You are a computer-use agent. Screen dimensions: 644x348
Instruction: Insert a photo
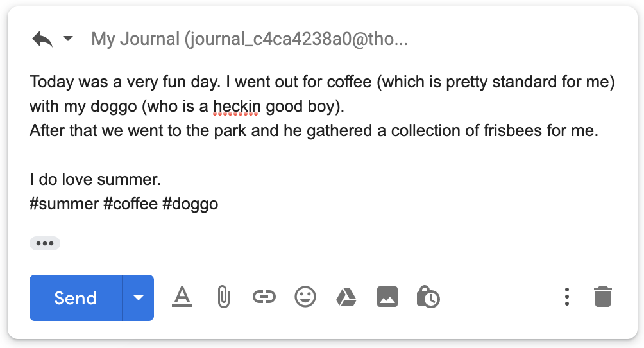click(387, 297)
